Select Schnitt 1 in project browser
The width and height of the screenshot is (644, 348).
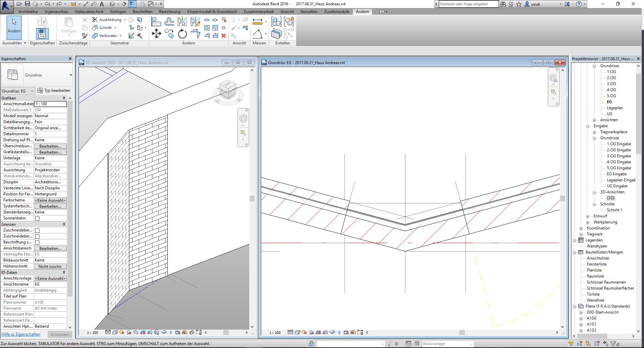pos(614,210)
